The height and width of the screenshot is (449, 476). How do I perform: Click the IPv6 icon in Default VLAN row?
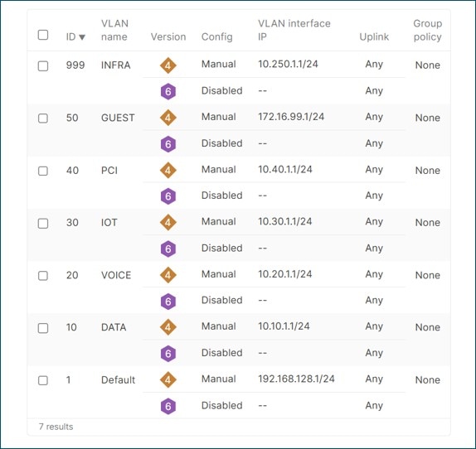click(x=168, y=406)
